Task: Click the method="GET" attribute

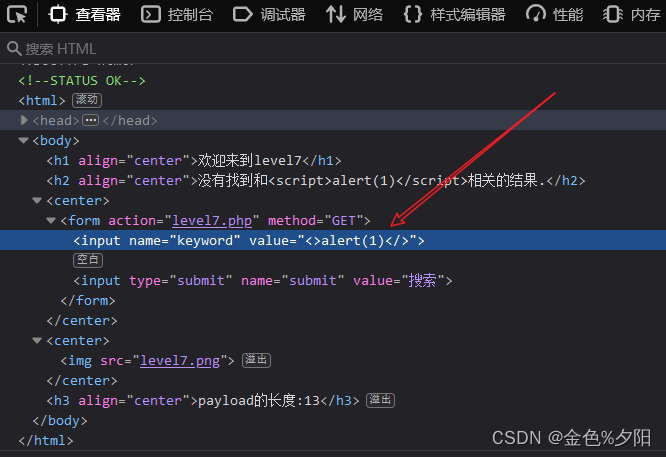Action: [315, 220]
